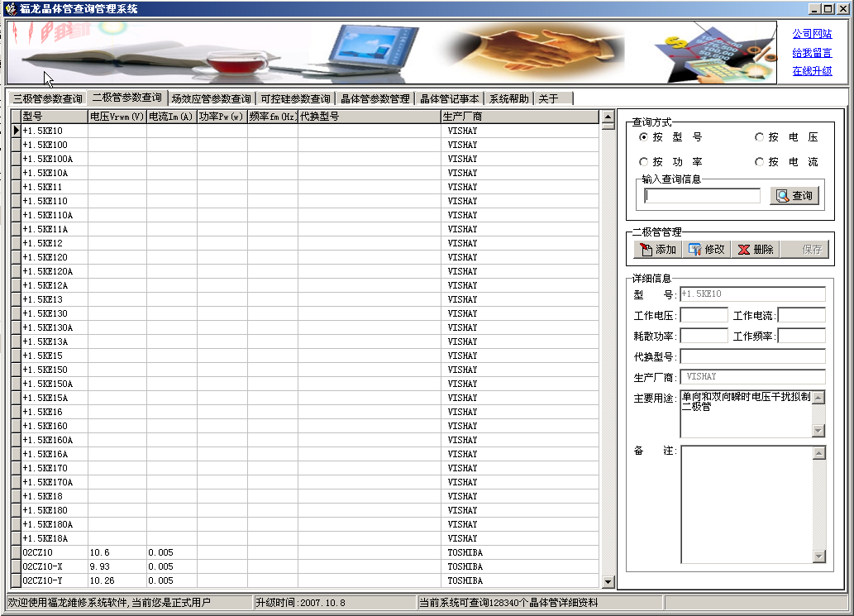Click the 耗散功率 input field
The width and height of the screenshot is (854, 616).
(704, 336)
